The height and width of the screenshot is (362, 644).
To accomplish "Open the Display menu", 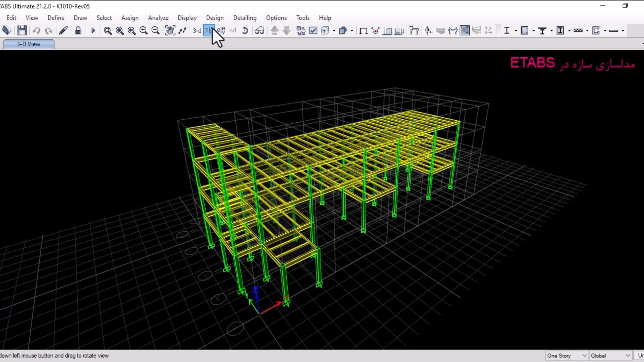I will (x=187, y=18).
